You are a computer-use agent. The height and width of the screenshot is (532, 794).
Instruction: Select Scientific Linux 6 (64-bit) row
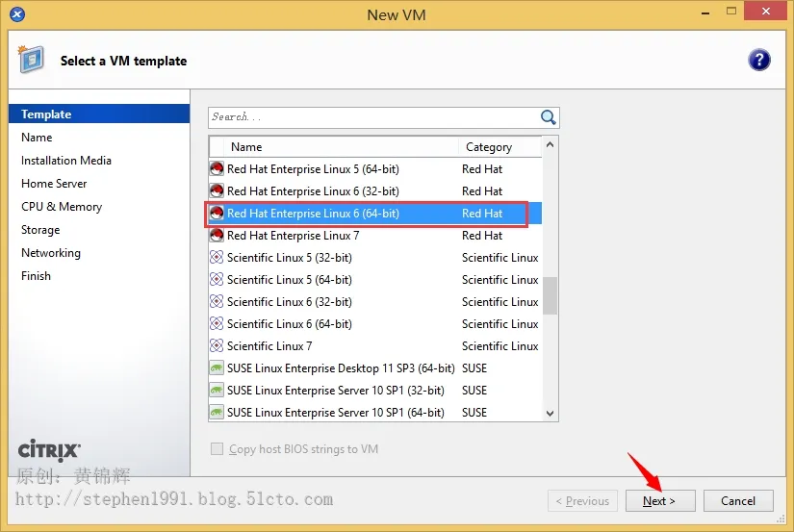pos(375,323)
